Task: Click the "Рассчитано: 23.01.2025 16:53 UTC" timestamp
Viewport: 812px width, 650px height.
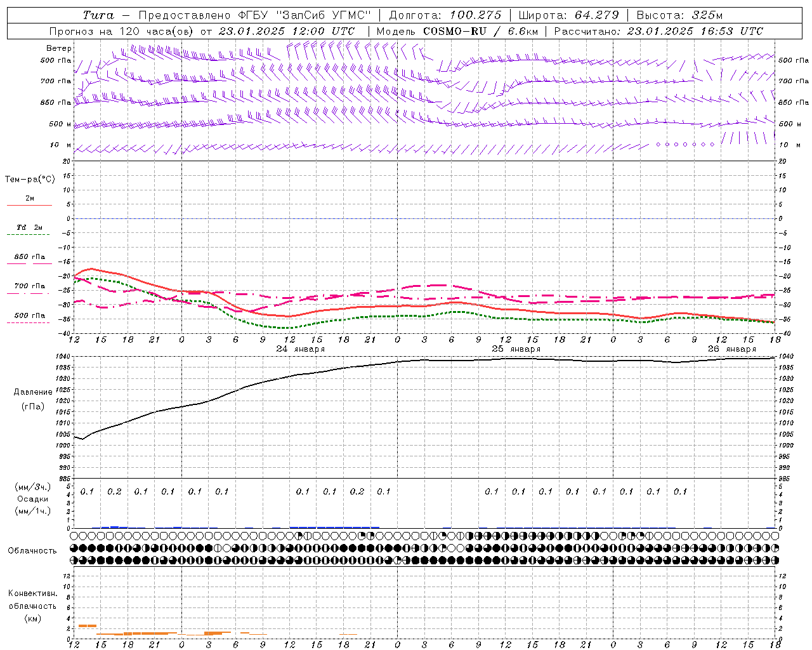Action: point(658,31)
